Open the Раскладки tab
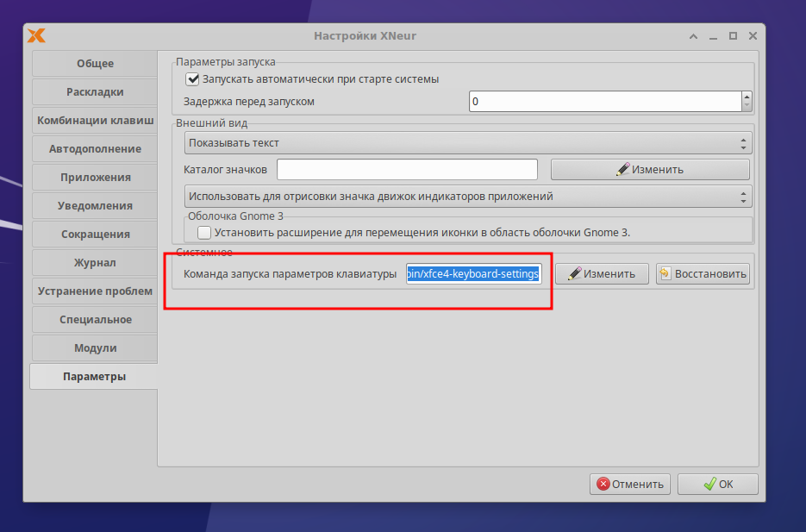The image size is (806, 532). [93, 91]
